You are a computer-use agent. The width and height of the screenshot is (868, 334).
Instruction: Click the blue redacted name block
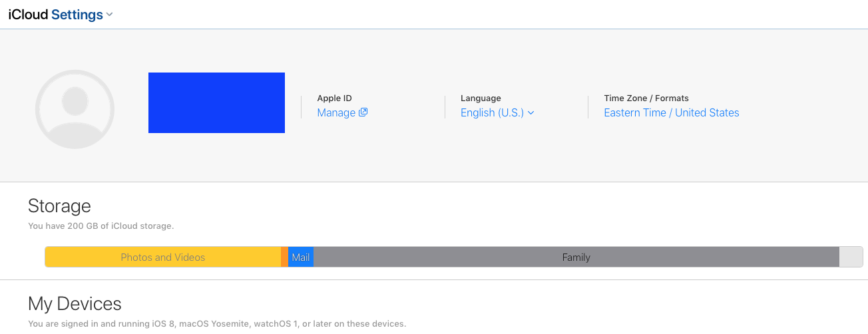(216, 102)
